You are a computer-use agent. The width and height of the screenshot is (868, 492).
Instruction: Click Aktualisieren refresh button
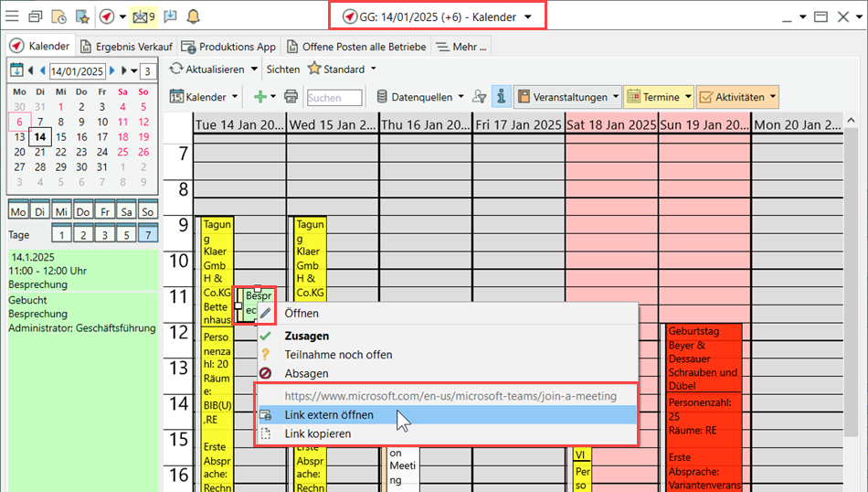click(x=208, y=70)
